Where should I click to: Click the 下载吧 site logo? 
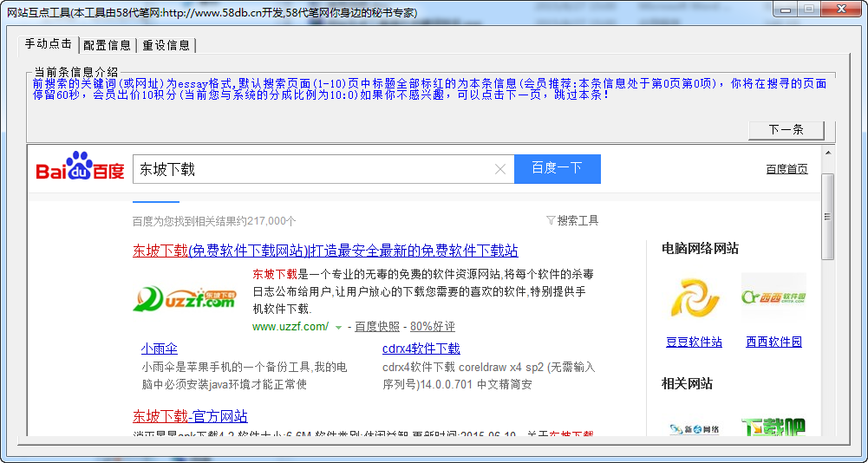point(773,427)
